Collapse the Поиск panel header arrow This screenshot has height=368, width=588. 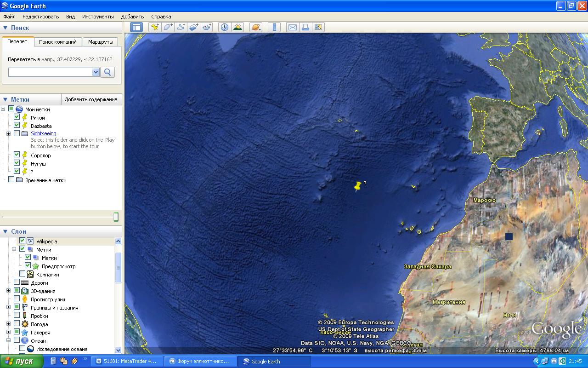(x=6, y=28)
